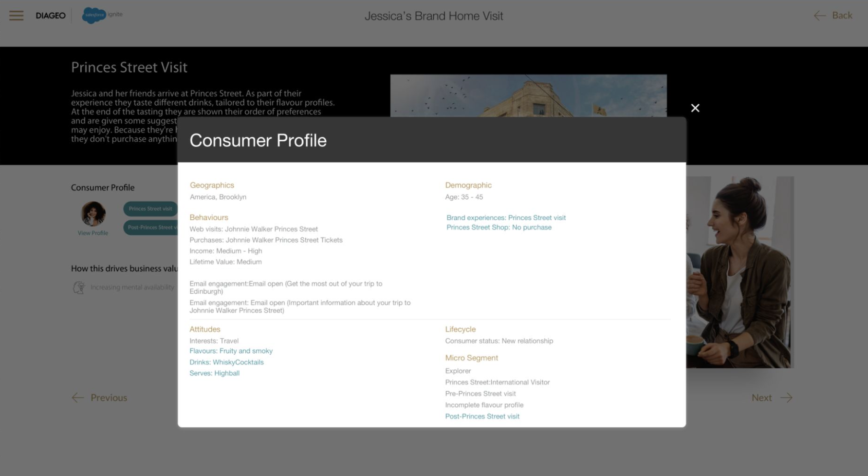Click Jessica's profile avatar
The image size is (868, 476).
click(93, 214)
